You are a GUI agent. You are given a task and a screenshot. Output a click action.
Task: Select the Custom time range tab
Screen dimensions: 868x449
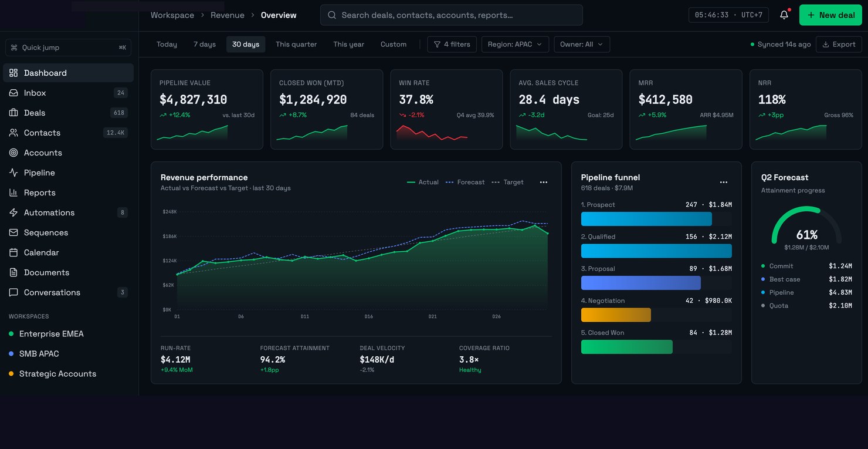point(394,45)
